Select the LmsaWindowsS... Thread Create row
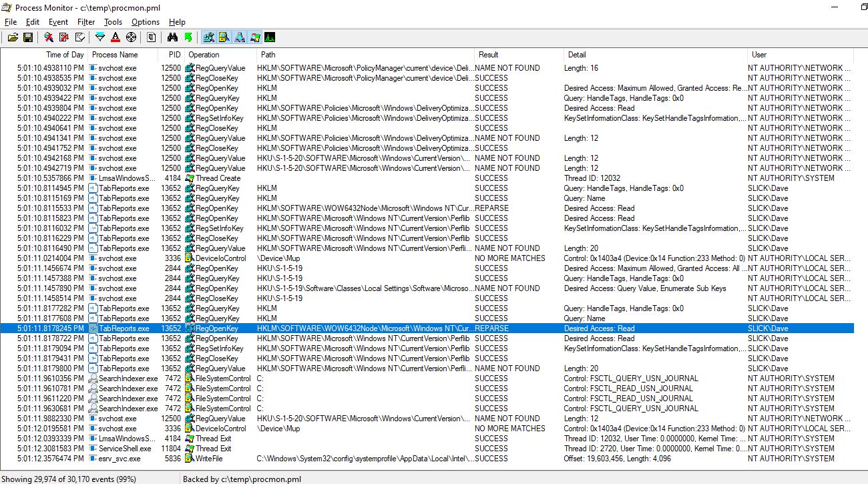 (x=427, y=178)
